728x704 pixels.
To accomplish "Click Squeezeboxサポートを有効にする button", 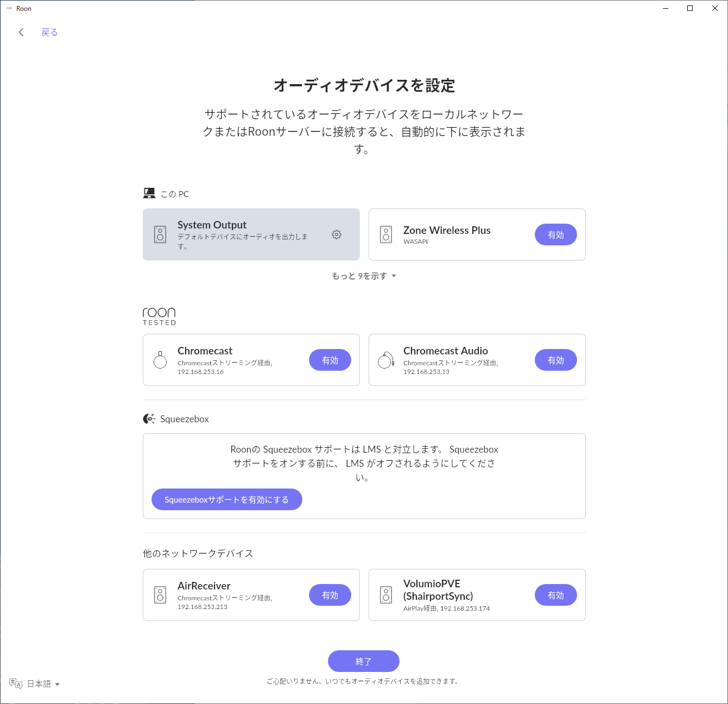I will pyautogui.click(x=226, y=499).
